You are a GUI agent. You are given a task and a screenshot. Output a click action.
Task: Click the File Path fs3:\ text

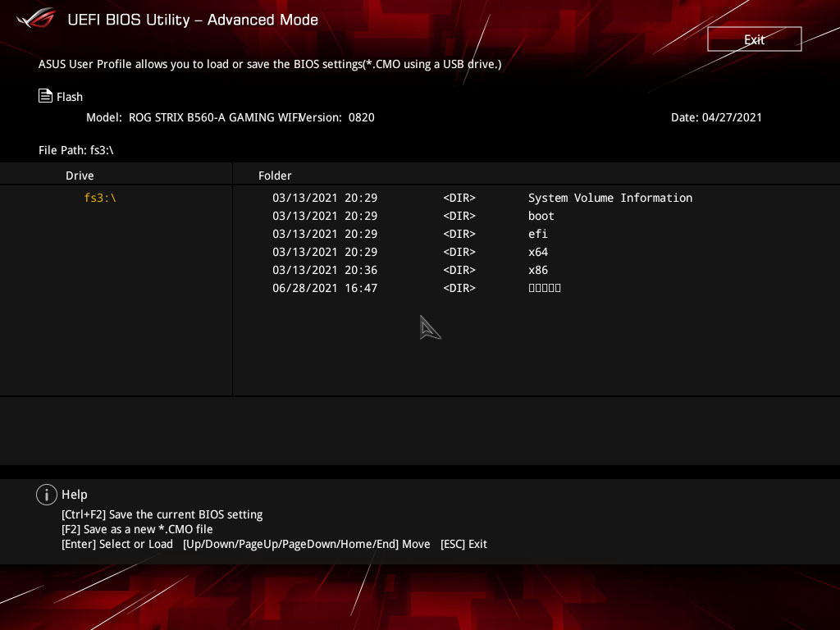(76, 150)
